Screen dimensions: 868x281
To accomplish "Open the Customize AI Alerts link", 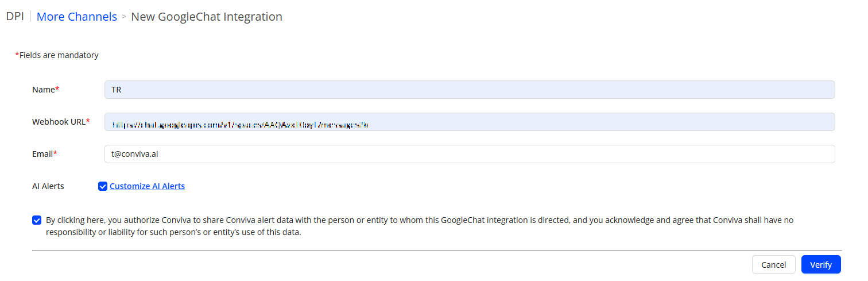I will (x=147, y=186).
